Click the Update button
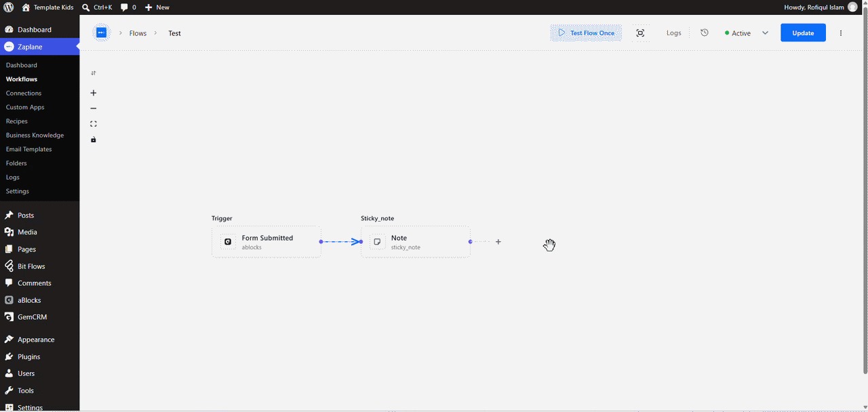The image size is (868, 412). (x=803, y=33)
